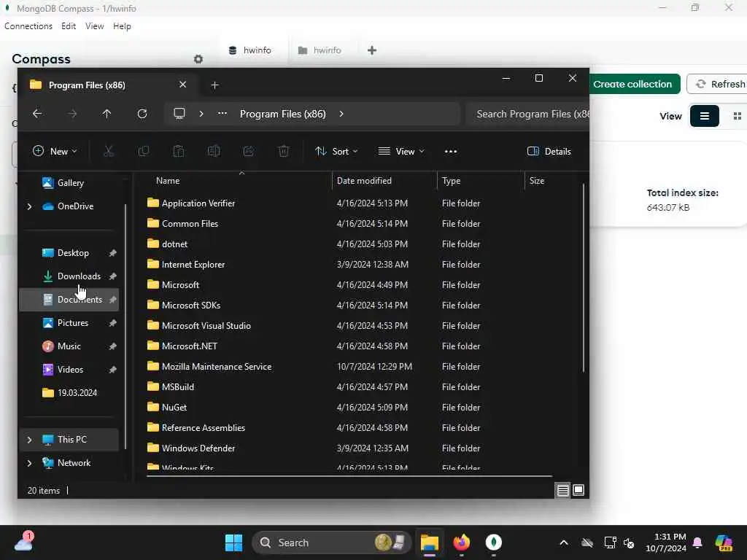Viewport: 747px width, 560px height.
Task: Switch Compass to list view icon
Action: (x=705, y=116)
